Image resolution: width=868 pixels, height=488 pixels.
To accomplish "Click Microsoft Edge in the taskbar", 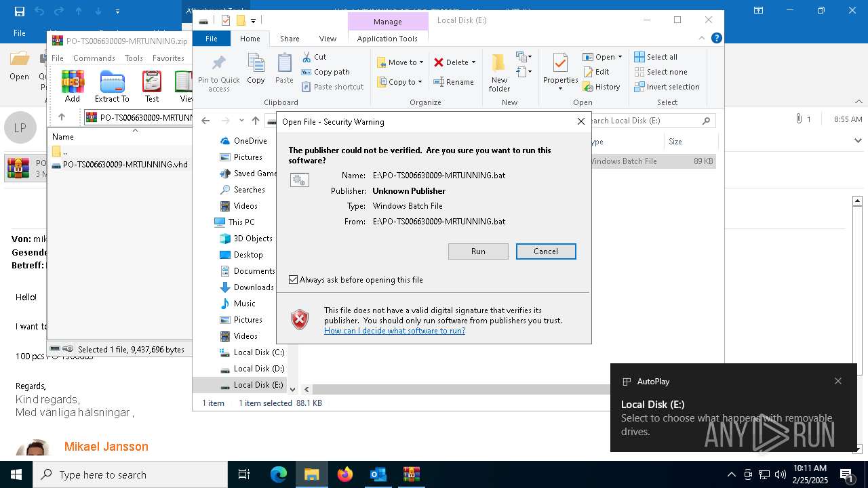I will [x=279, y=474].
